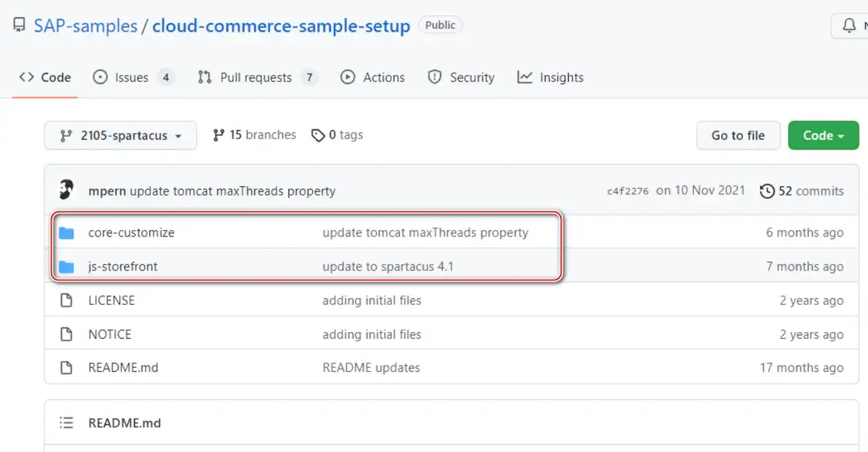Click the history clock icon beside 52 commits

[x=767, y=192]
